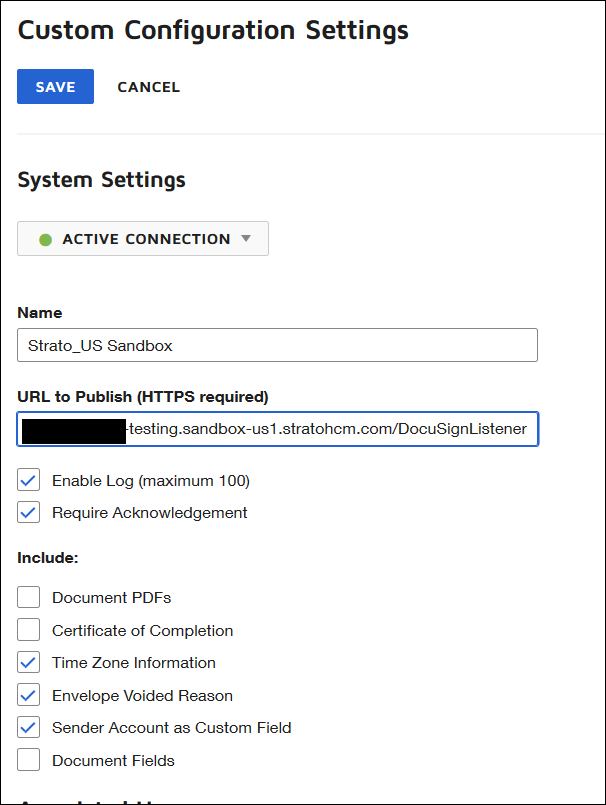This screenshot has height=805, width=606.
Task: Click the System Settings section title
Action: tap(102, 180)
